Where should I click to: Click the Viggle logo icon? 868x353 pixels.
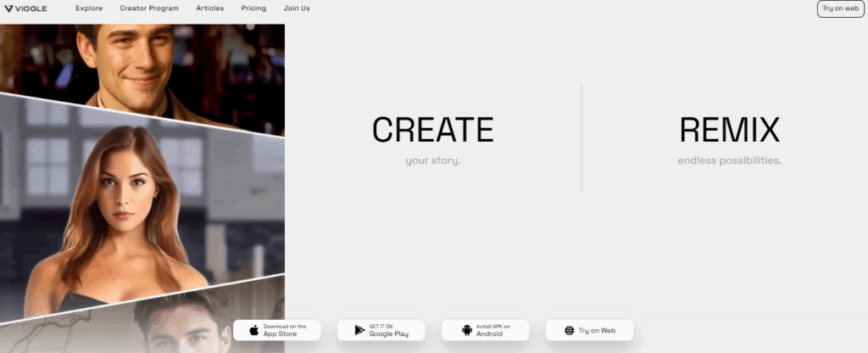pyautogui.click(x=8, y=8)
